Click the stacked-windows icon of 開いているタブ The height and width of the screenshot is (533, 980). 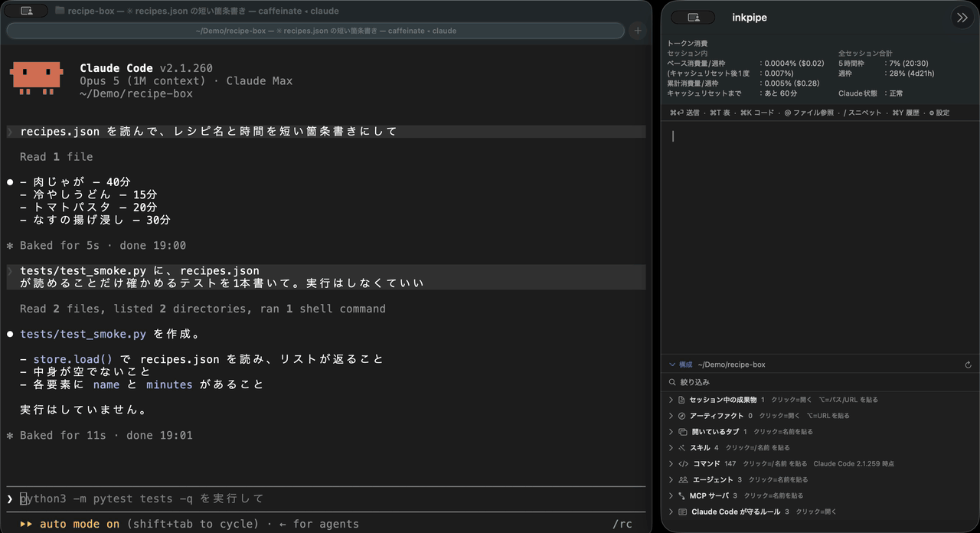pos(683,432)
